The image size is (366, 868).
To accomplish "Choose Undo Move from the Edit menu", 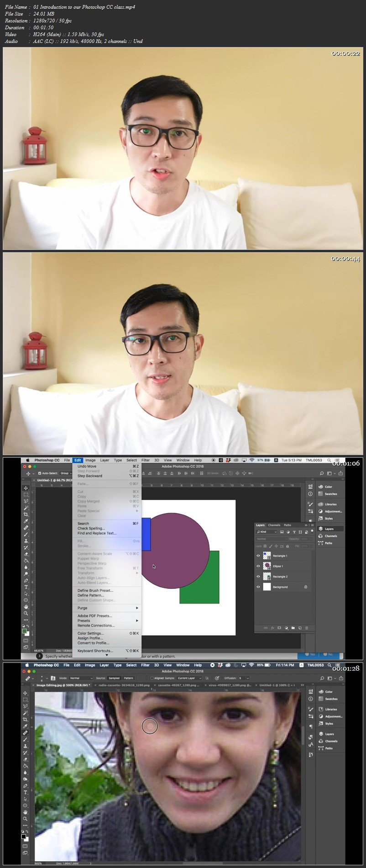I will [107, 466].
